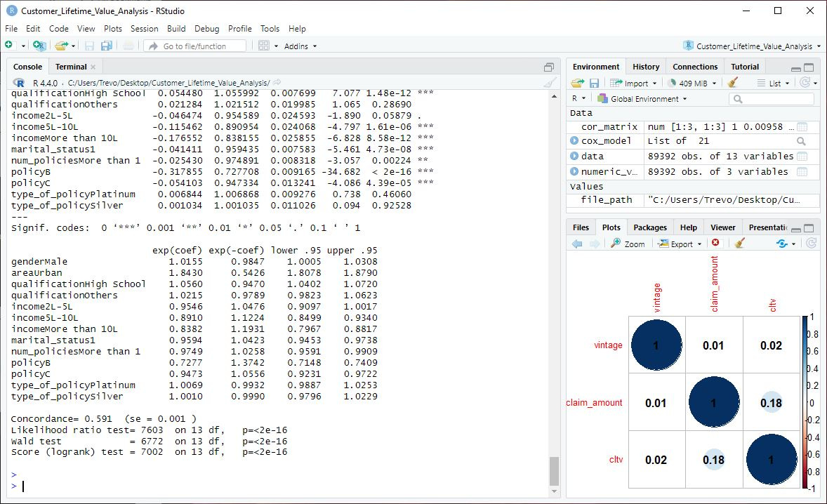Open the project menu Customer_Lifetime_Value_Analysis at top right
The height and width of the screenshot is (504, 827).
(752, 46)
